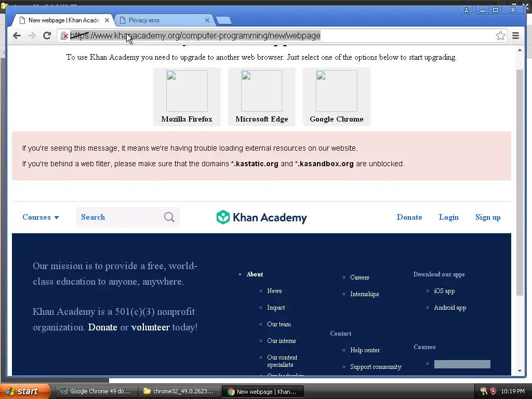The height and width of the screenshot is (399, 532).
Task: Open the News footer link
Action: pos(274,291)
